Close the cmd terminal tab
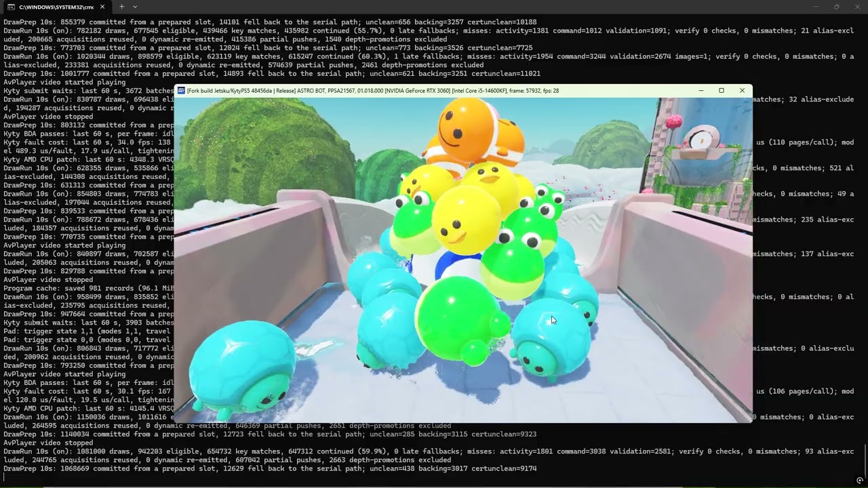 [102, 7]
